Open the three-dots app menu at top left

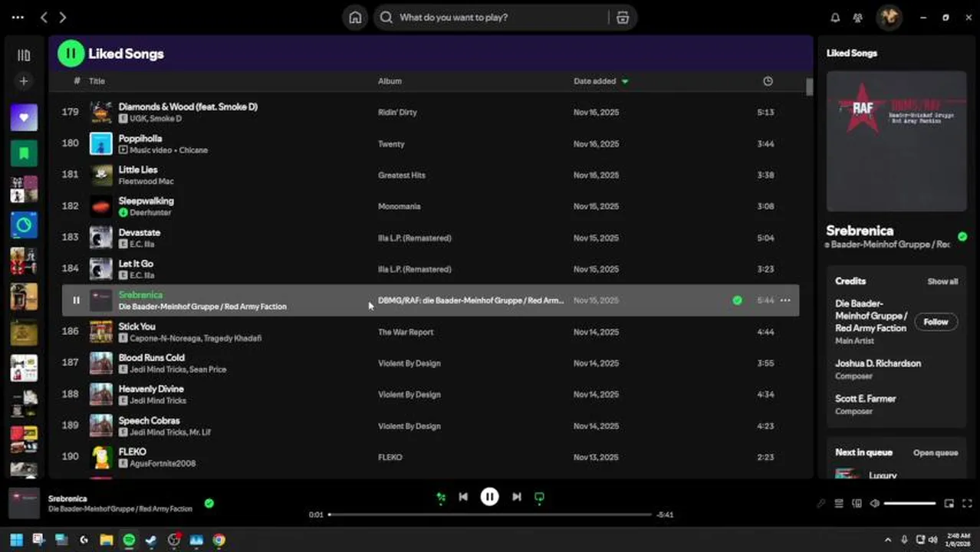(x=18, y=17)
